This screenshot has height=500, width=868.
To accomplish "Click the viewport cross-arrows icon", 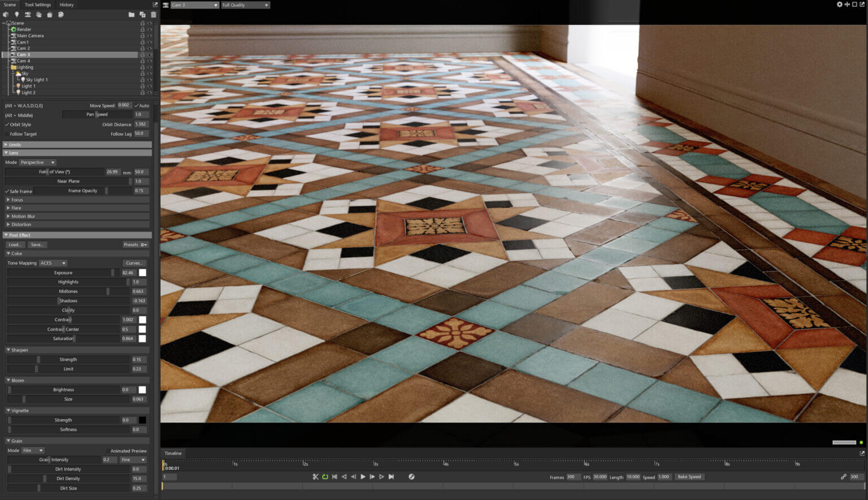I will pos(847,5).
